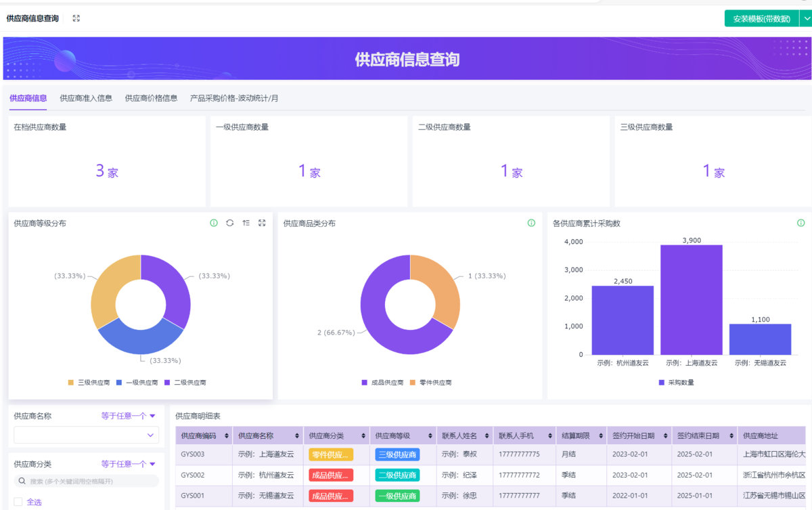The height and width of the screenshot is (510, 812).
Task: Click fullscreen icon beside the 供应商信息查询 page title
Action: (x=76, y=18)
